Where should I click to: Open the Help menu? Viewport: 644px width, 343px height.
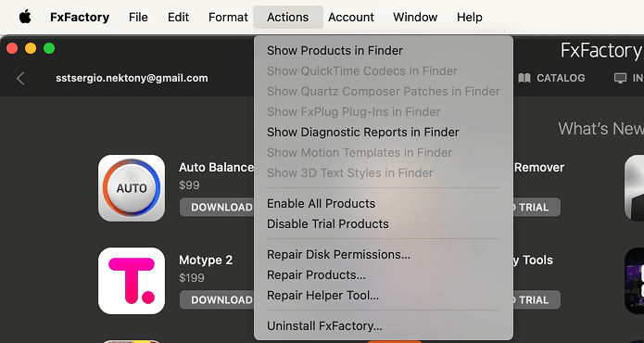pyautogui.click(x=470, y=17)
